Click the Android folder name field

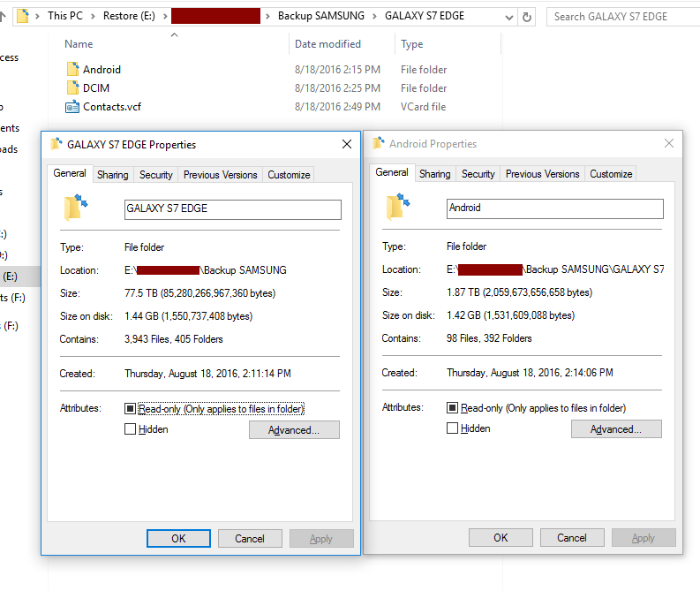pyautogui.click(x=555, y=208)
